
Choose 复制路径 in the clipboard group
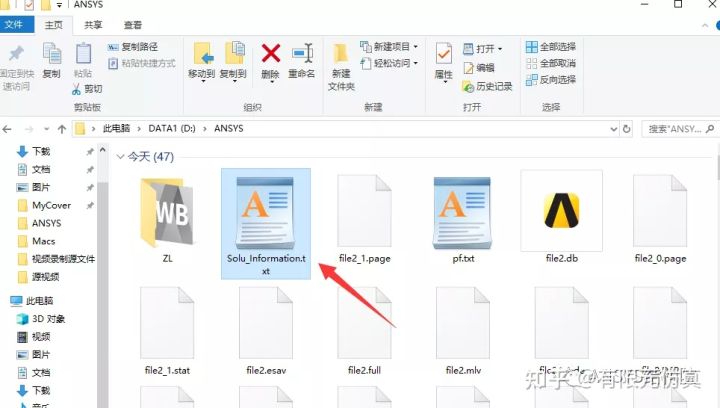pos(133,47)
